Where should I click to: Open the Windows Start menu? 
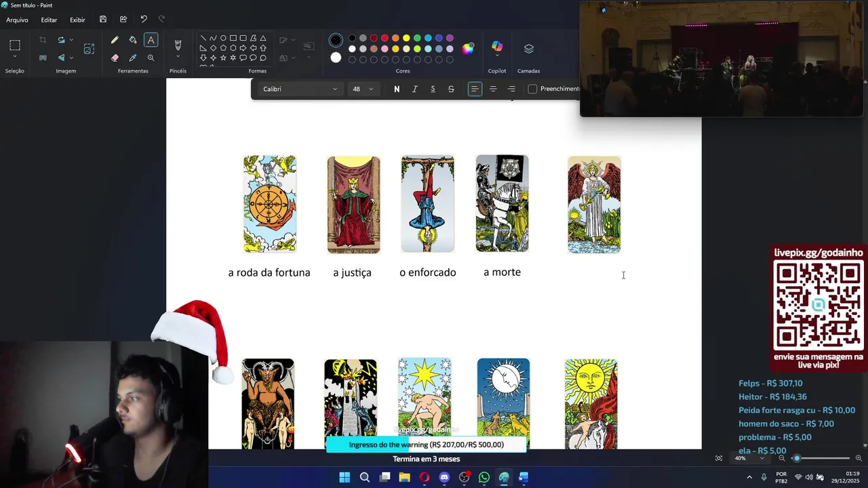(344, 477)
